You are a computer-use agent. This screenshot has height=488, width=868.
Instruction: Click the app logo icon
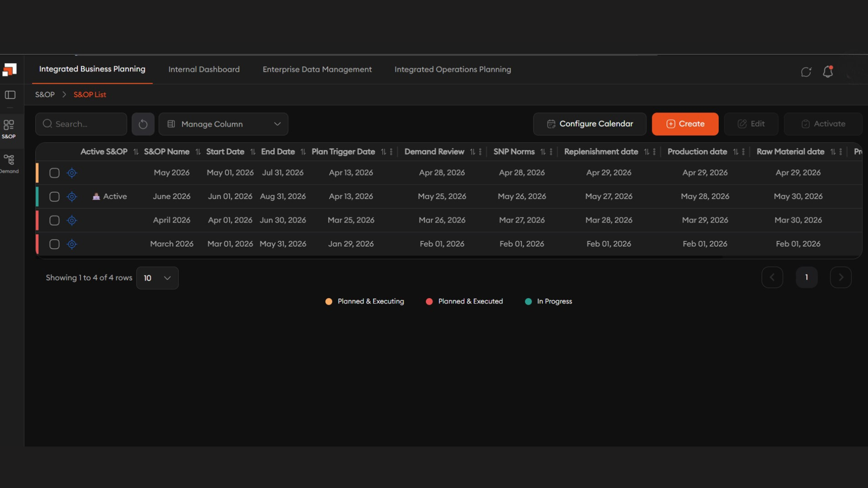[x=9, y=70]
